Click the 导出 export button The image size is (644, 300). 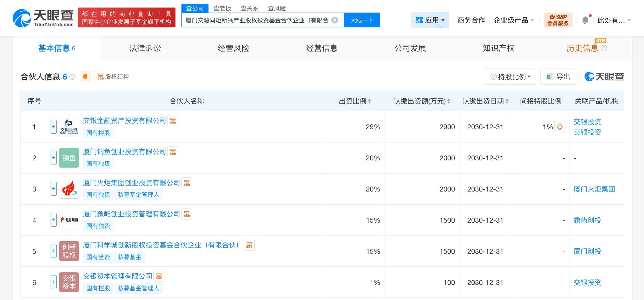[558, 77]
